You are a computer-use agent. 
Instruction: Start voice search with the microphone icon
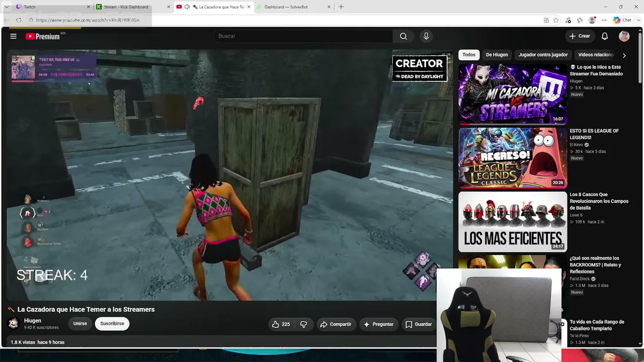pos(426,36)
